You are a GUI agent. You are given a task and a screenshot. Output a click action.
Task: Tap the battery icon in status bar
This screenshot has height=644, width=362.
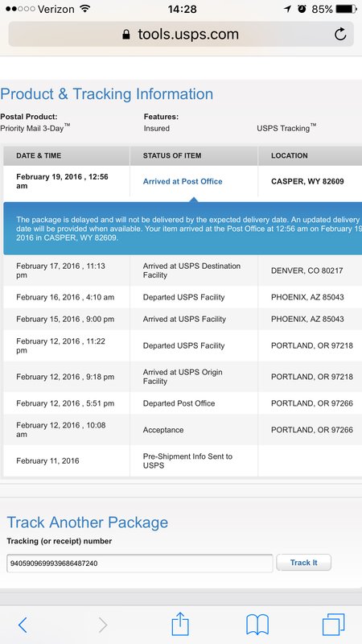[x=347, y=9]
